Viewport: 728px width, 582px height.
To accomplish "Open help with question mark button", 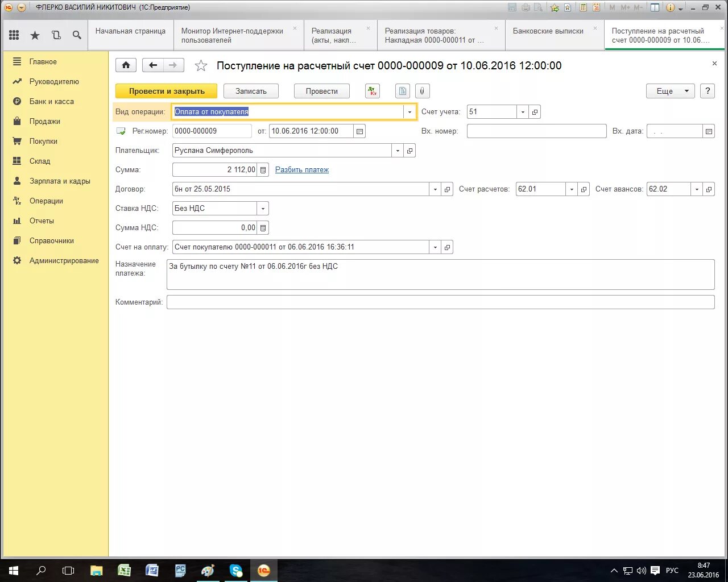I will [x=708, y=91].
